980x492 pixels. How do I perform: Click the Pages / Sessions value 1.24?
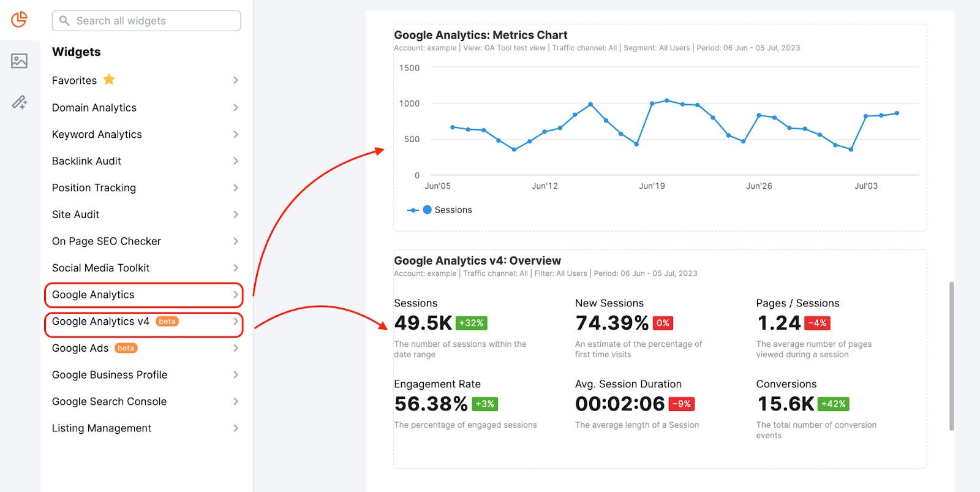point(779,323)
